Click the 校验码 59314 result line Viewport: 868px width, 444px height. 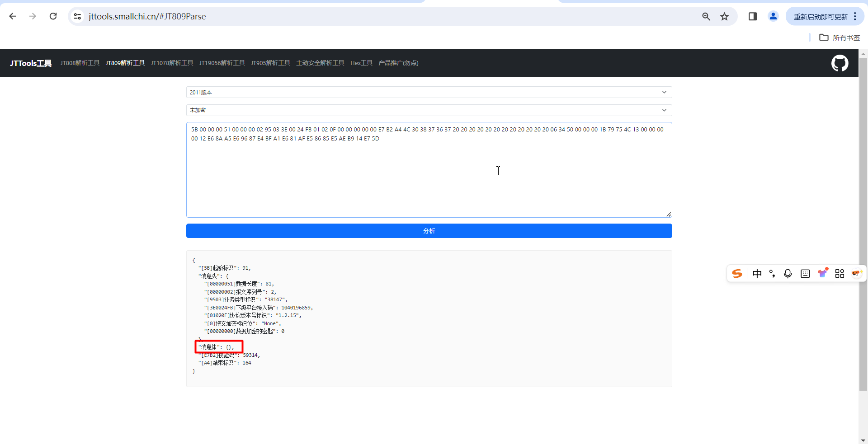229,355
